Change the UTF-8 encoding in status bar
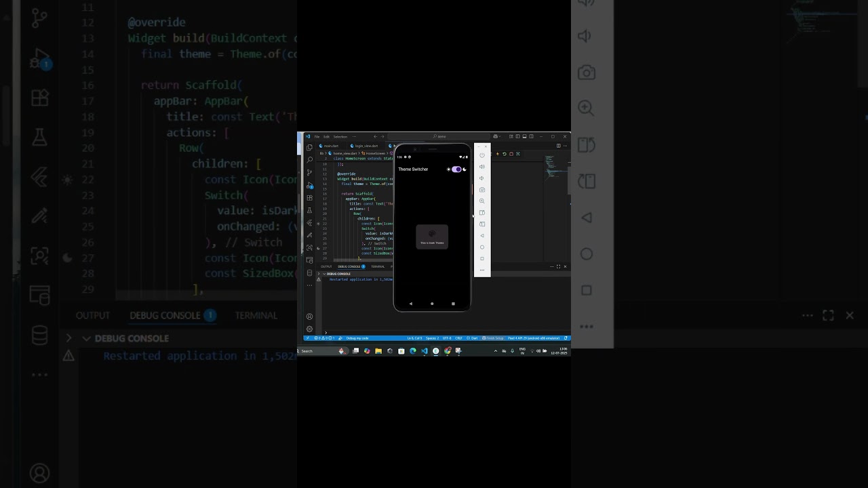868x488 pixels. tap(447, 338)
